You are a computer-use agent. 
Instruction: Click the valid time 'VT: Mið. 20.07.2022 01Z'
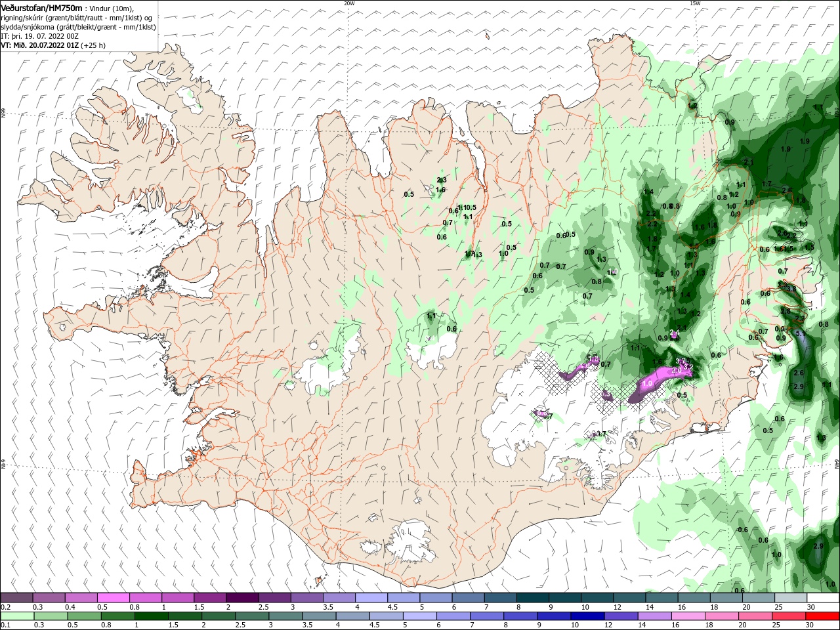(x=40, y=45)
